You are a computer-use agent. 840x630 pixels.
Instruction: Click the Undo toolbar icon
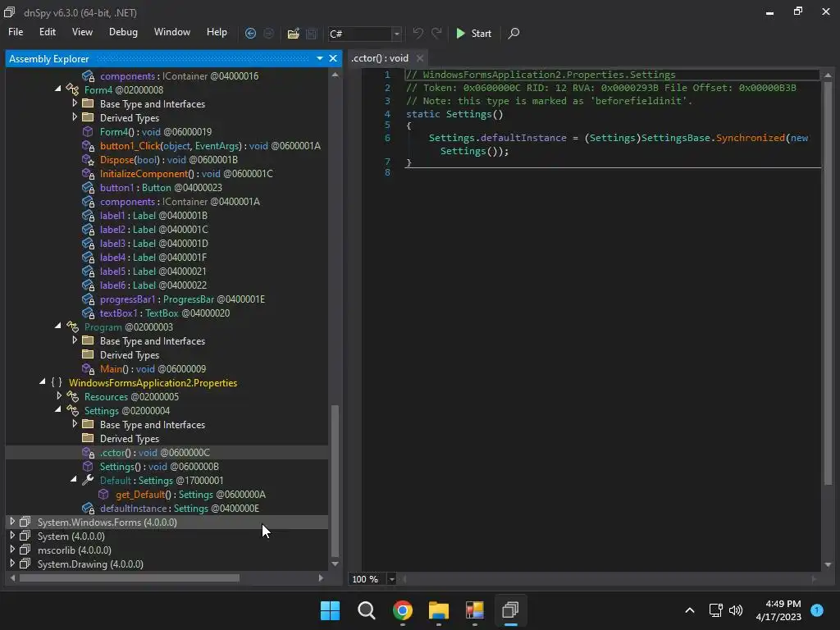(x=418, y=33)
